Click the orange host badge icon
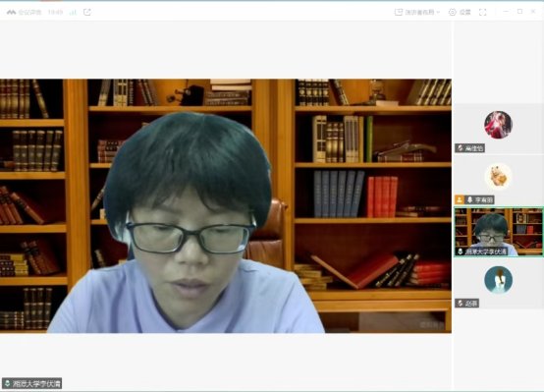544x392 pixels. (460, 200)
